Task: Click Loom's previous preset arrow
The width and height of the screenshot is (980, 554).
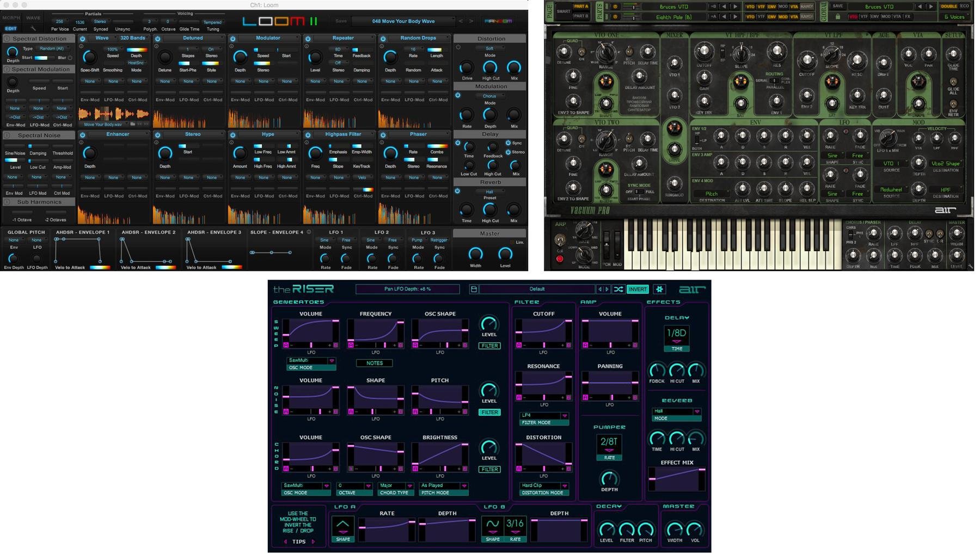Action: click(x=461, y=21)
